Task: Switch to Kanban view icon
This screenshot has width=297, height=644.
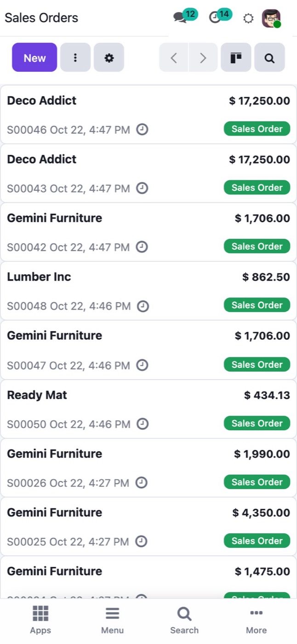Action: point(236,57)
